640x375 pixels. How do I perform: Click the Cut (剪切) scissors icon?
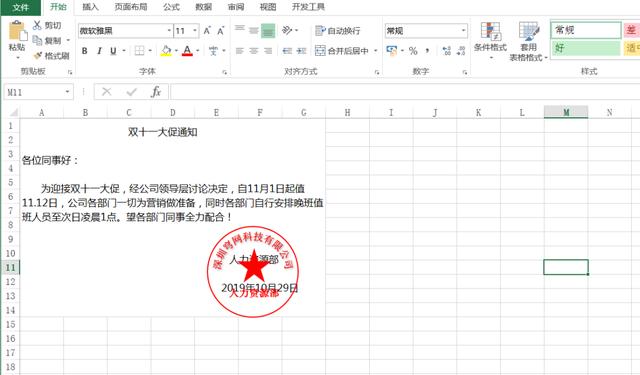click(37, 25)
